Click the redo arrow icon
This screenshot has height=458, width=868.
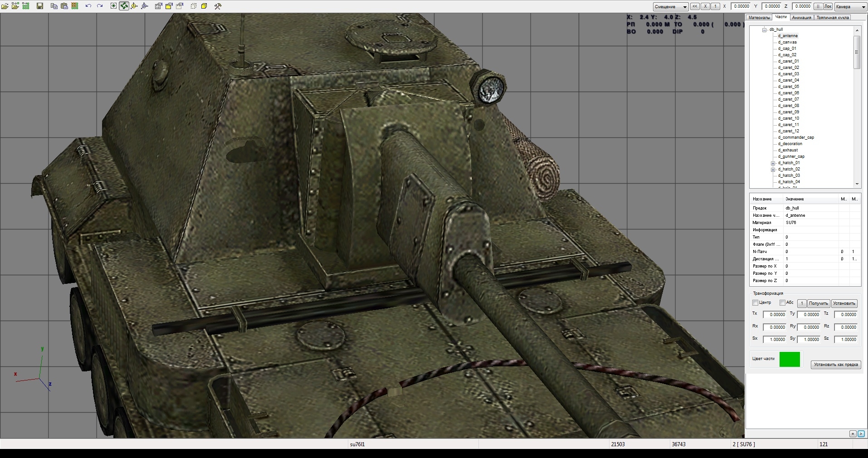(x=100, y=6)
